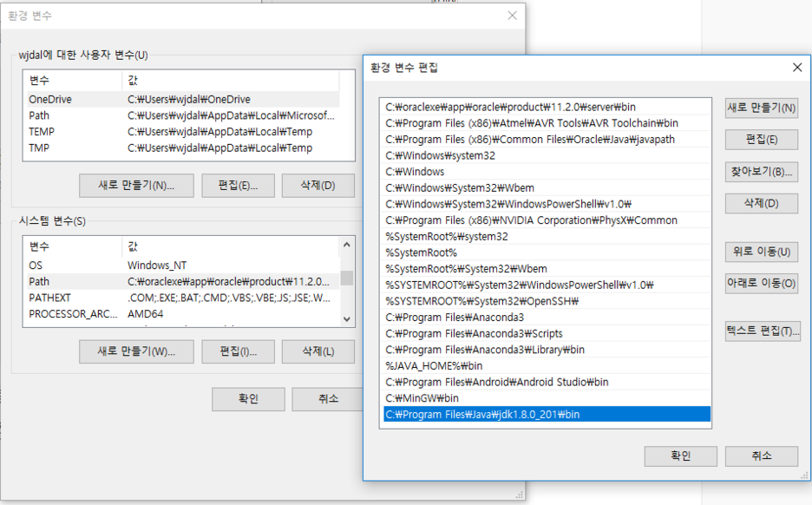Select the C:\MinGW\bin entry
This screenshot has width=812, height=505.
(547, 398)
